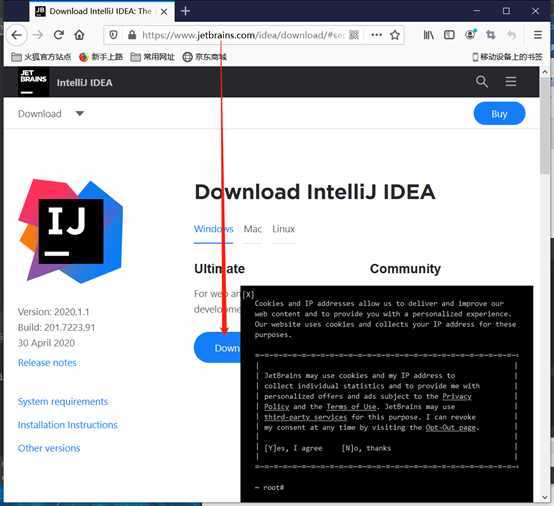Bookmark this page with the star icon
554x506 pixels.
[x=395, y=35]
